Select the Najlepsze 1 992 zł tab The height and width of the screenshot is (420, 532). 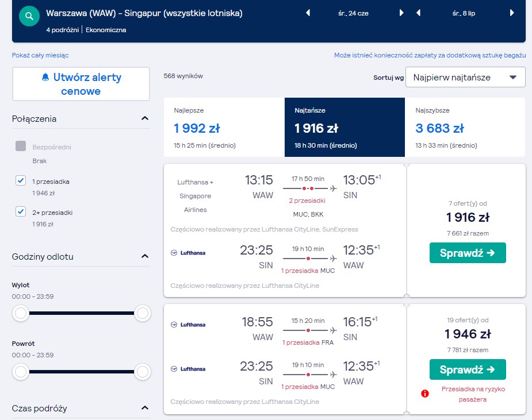(x=224, y=128)
